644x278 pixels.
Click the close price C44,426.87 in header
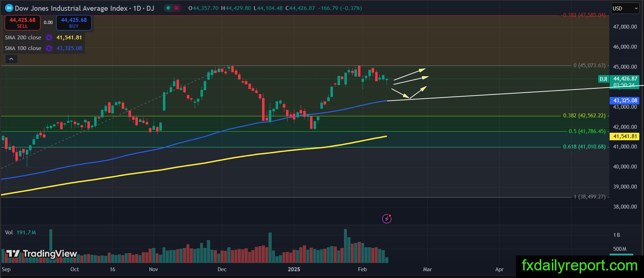click(x=300, y=8)
